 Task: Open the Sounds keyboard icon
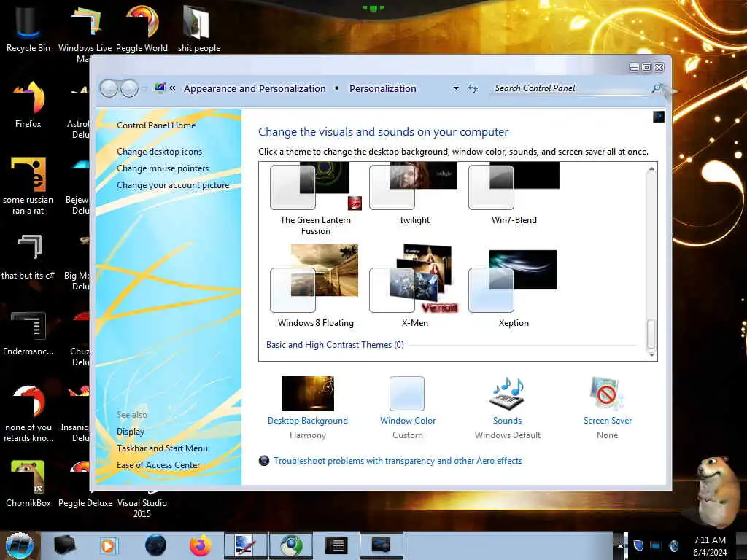click(x=507, y=393)
